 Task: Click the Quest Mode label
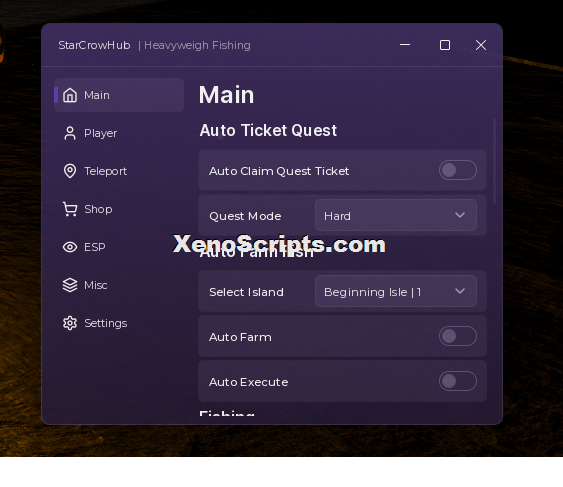245,216
